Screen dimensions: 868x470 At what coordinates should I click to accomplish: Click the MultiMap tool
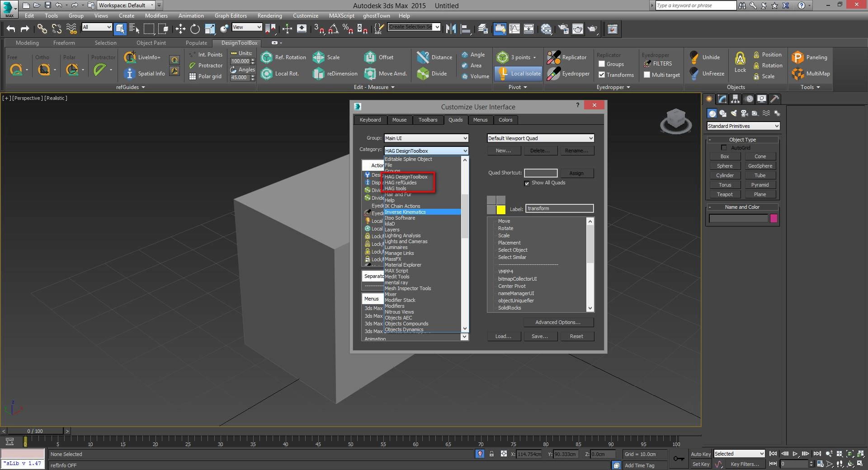point(811,73)
